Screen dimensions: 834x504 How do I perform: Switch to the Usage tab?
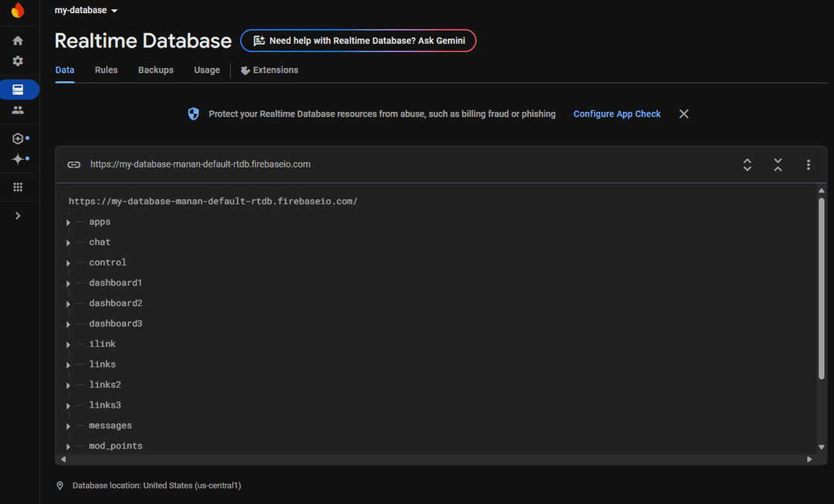(207, 70)
